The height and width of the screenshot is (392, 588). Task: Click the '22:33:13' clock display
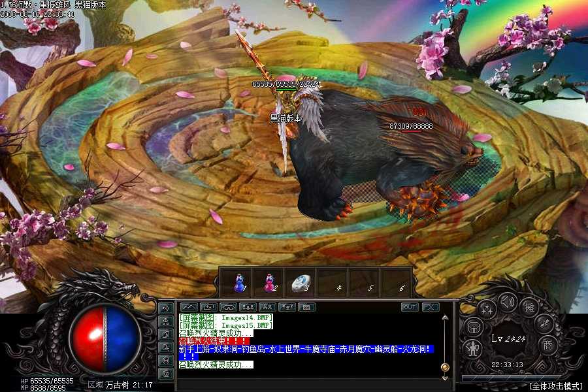(507, 365)
